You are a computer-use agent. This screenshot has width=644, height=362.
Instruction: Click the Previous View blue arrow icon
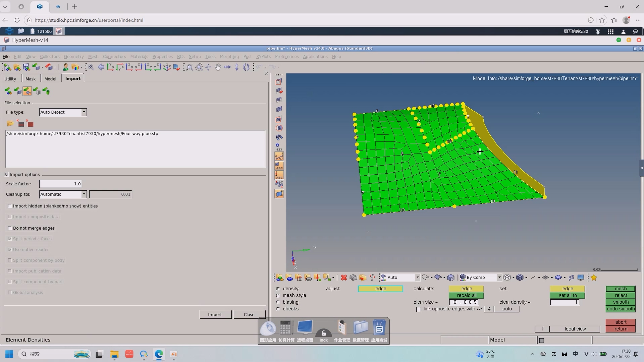(x=101, y=67)
